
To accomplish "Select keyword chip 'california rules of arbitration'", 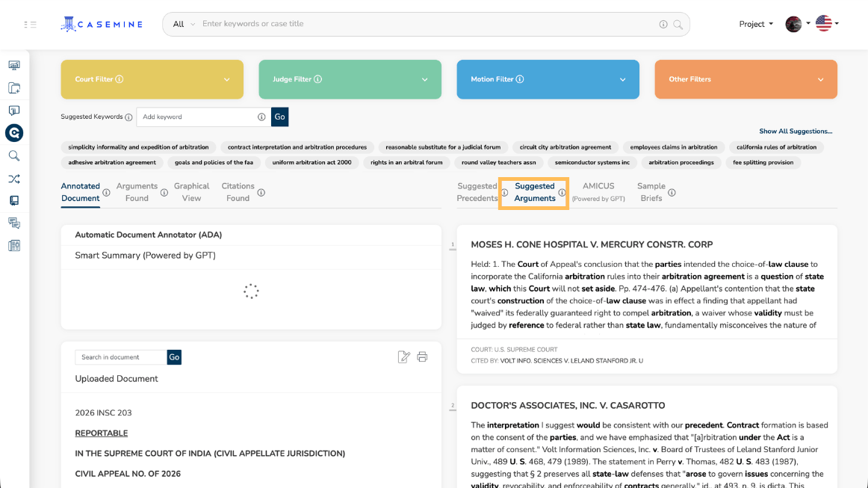I will coord(776,147).
